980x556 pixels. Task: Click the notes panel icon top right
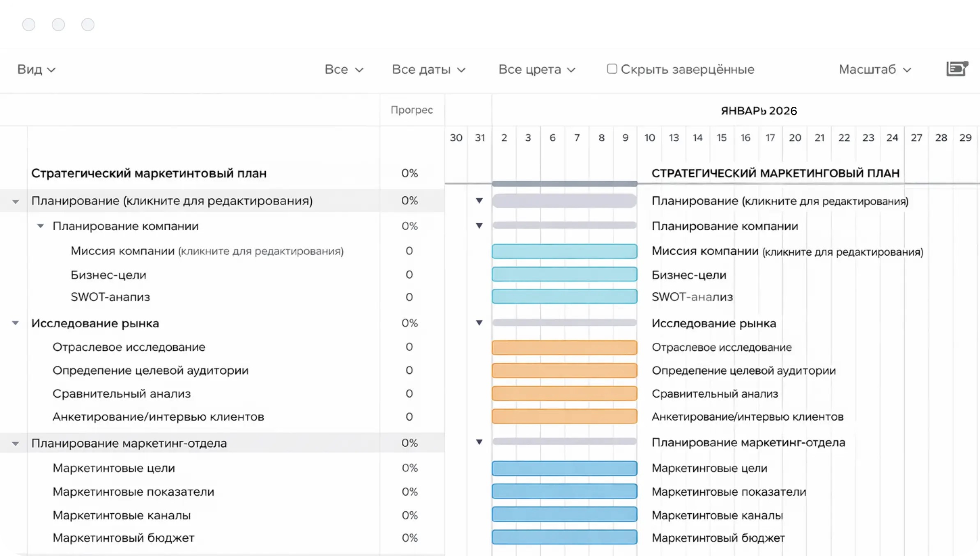(957, 69)
